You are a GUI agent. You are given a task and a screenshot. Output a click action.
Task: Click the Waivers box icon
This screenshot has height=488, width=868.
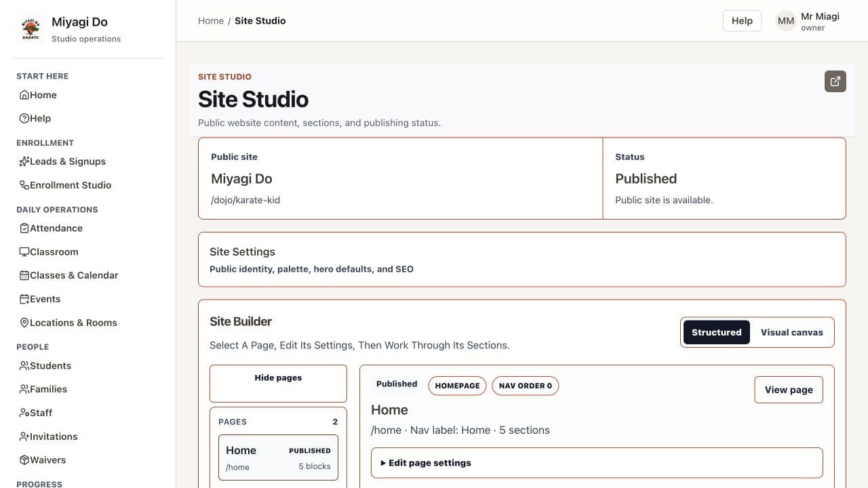[x=24, y=460]
